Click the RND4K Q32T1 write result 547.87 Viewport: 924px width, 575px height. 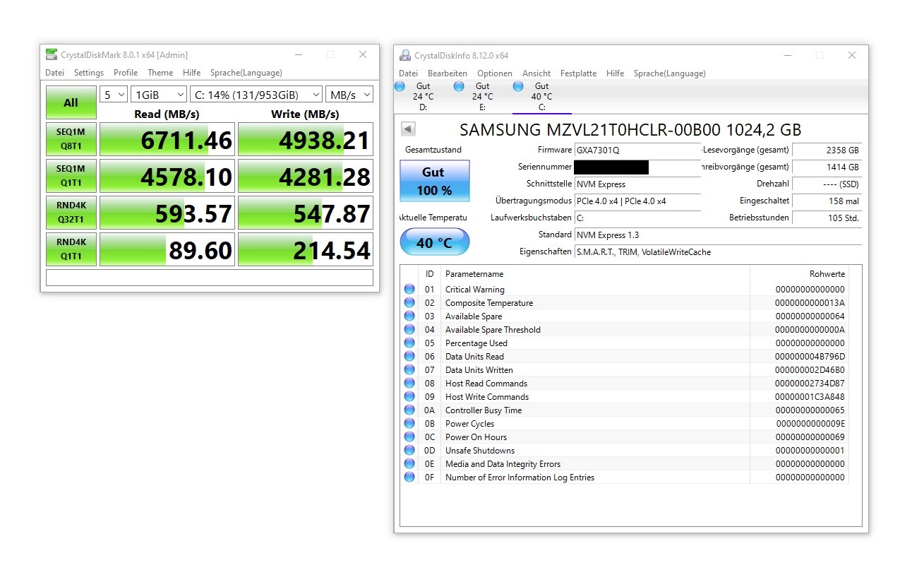coord(305,213)
